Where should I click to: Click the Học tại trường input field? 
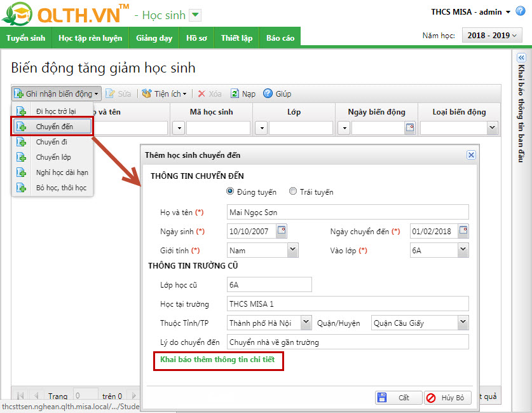pos(348,304)
